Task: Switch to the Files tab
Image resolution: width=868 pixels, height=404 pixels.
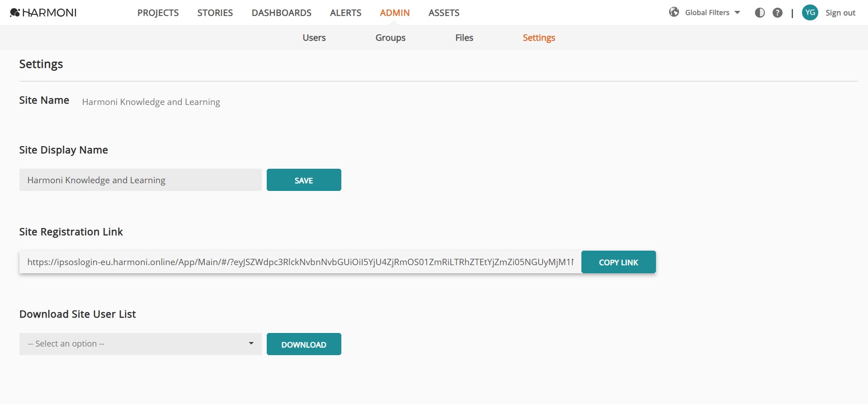Action: tap(464, 38)
